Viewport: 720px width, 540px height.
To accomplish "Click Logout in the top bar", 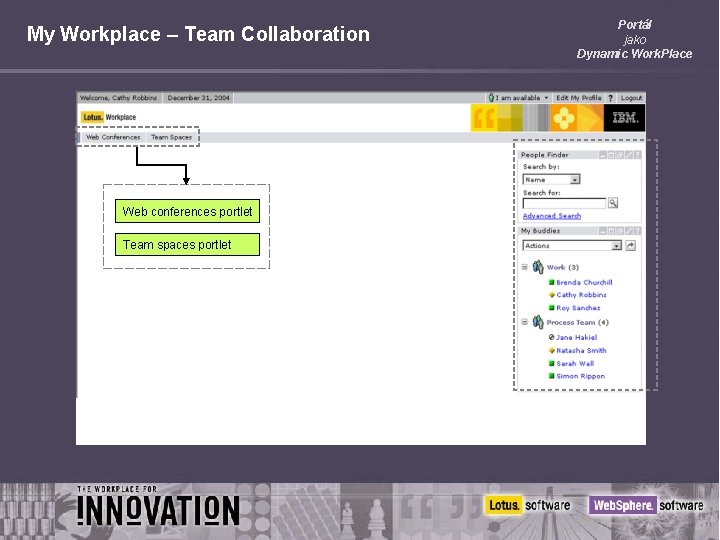I will pyautogui.click(x=631, y=98).
